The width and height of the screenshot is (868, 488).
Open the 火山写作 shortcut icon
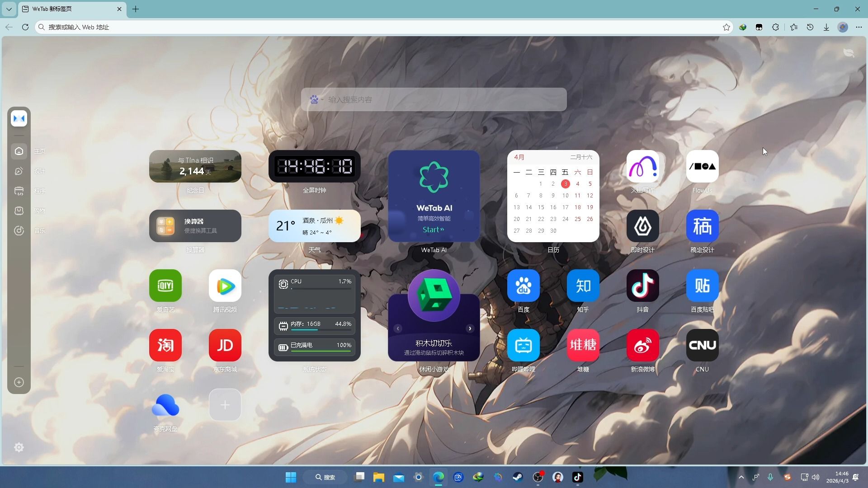pos(643,166)
